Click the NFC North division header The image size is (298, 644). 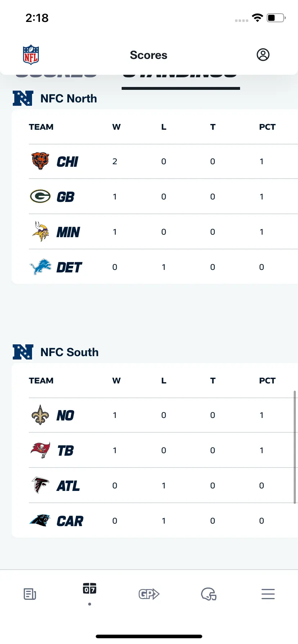[x=55, y=98]
